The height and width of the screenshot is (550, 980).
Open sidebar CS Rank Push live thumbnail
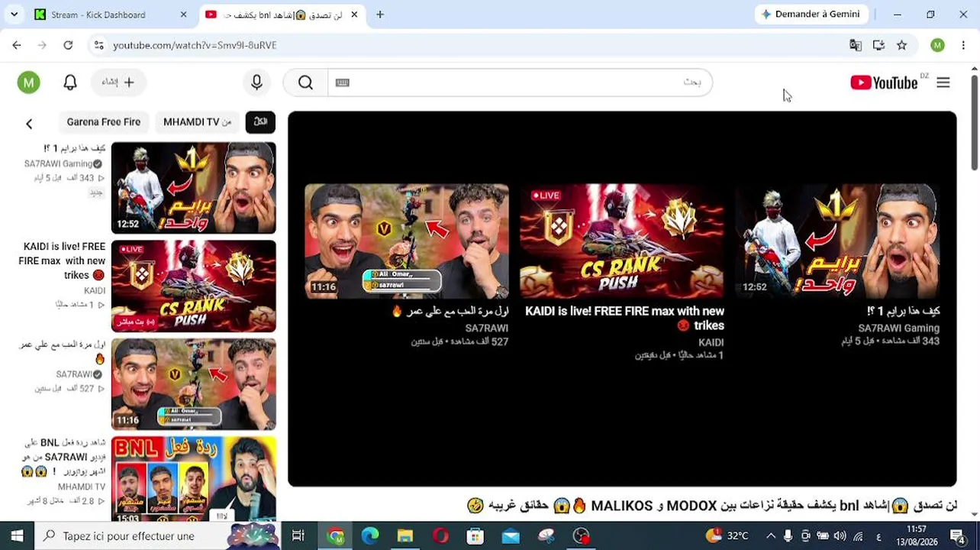click(x=194, y=286)
